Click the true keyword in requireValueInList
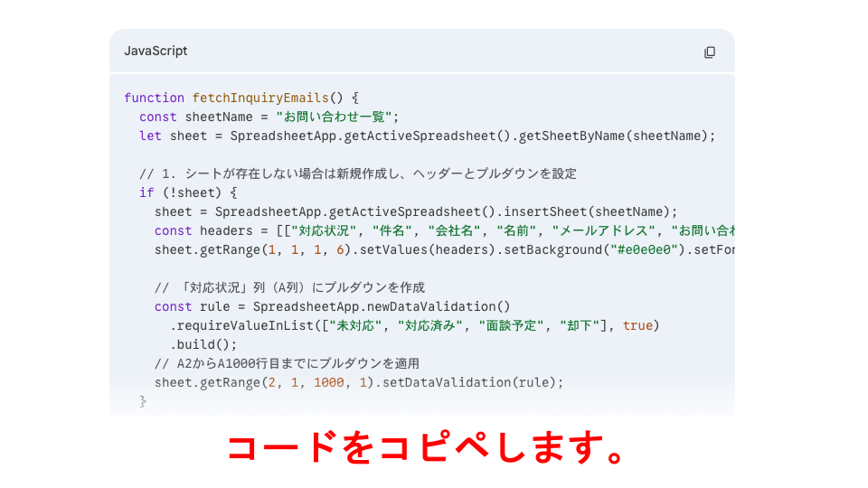The height and width of the screenshot is (488, 868). (x=637, y=326)
